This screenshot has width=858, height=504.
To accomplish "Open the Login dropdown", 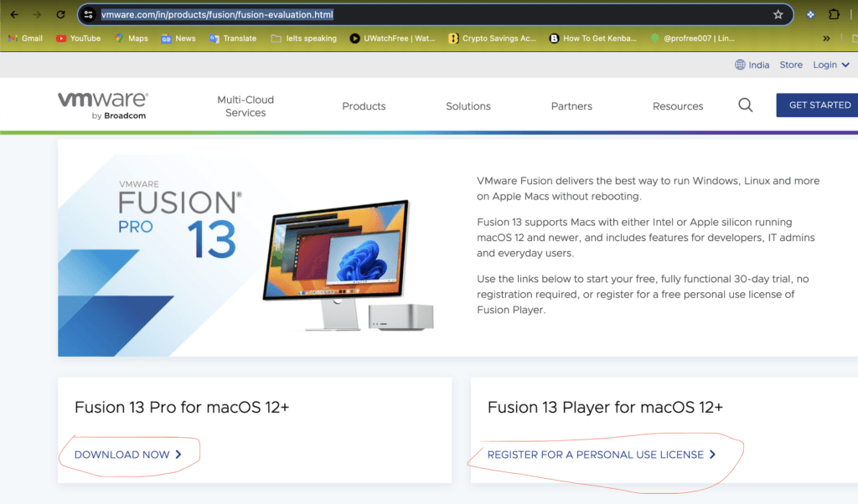I will 826,64.
